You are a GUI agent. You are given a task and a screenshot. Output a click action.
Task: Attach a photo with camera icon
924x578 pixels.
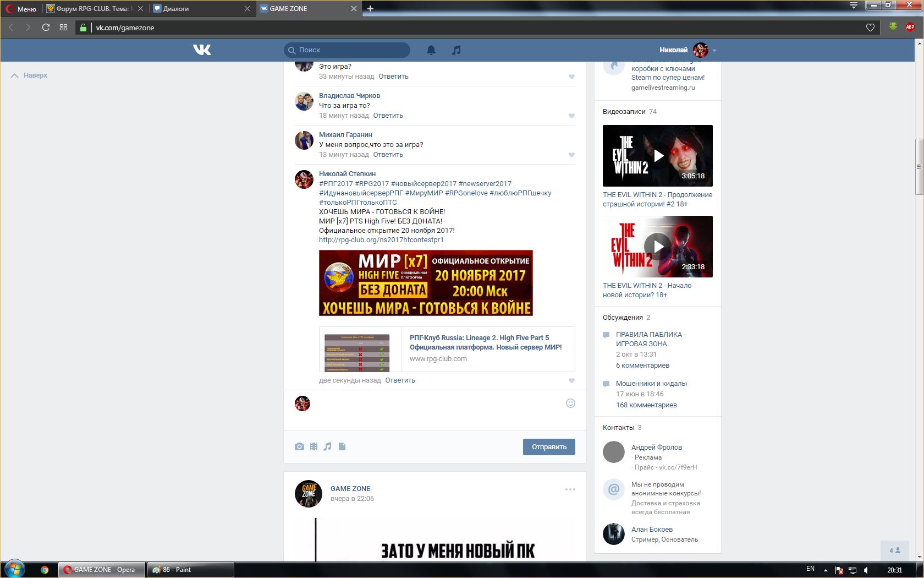(x=299, y=446)
